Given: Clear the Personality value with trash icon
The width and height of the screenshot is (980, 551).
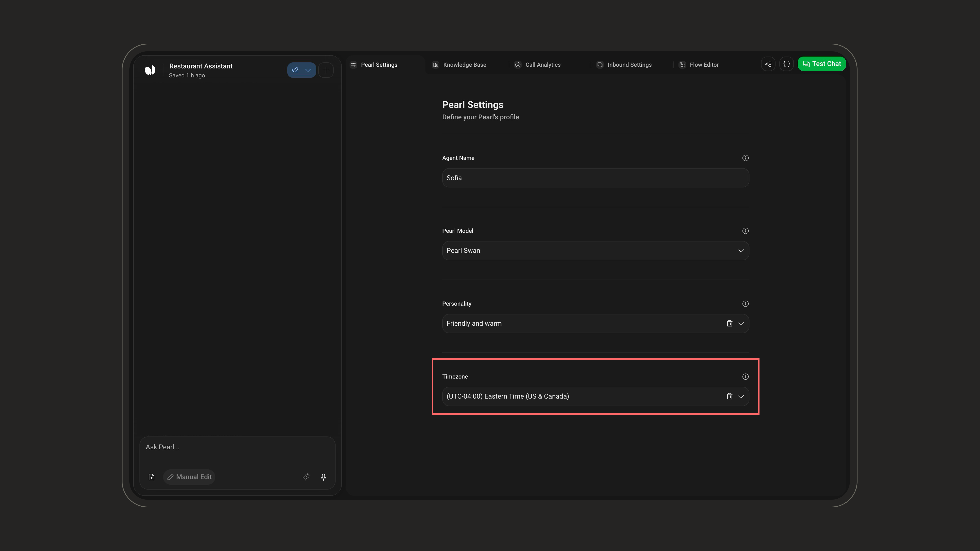Looking at the screenshot, I should click(729, 323).
